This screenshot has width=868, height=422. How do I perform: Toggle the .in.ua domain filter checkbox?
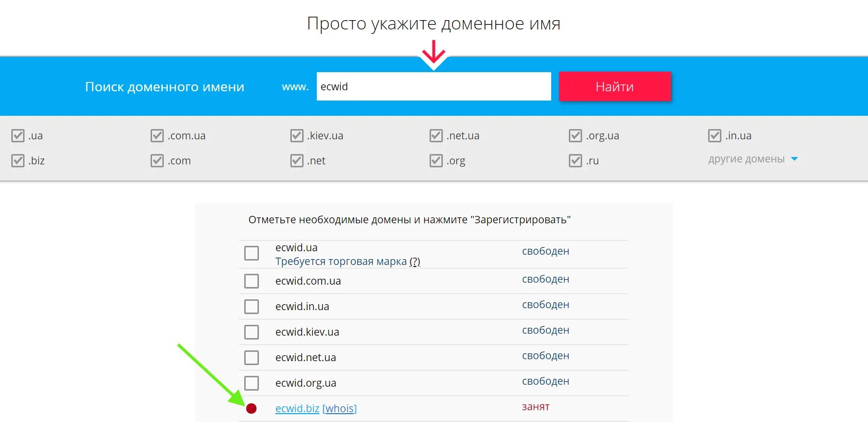tap(715, 136)
